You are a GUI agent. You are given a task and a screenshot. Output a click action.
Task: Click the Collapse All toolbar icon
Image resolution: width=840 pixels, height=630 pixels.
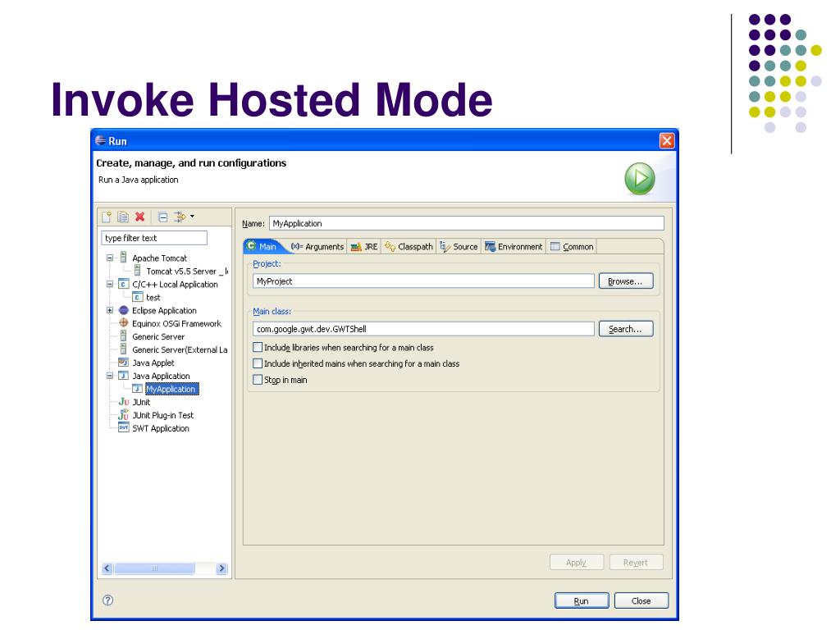coord(162,217)
